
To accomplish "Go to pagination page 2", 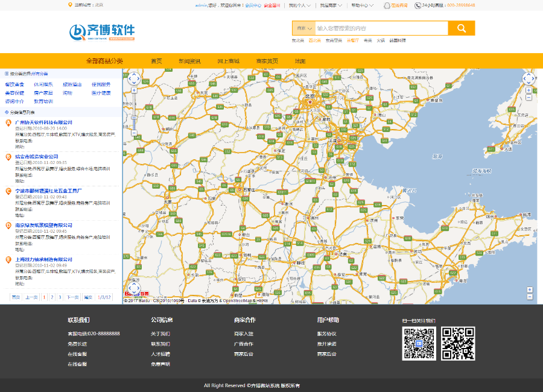I will 52,297.
